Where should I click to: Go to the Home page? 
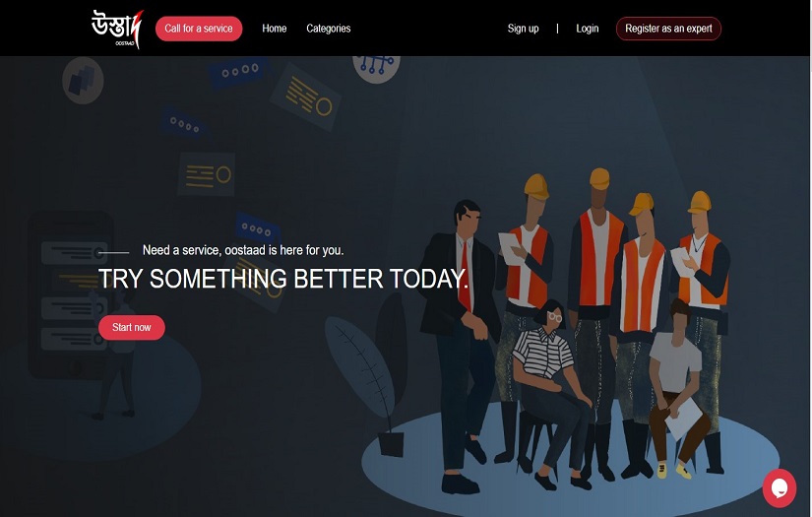click(x=274, y=29)
